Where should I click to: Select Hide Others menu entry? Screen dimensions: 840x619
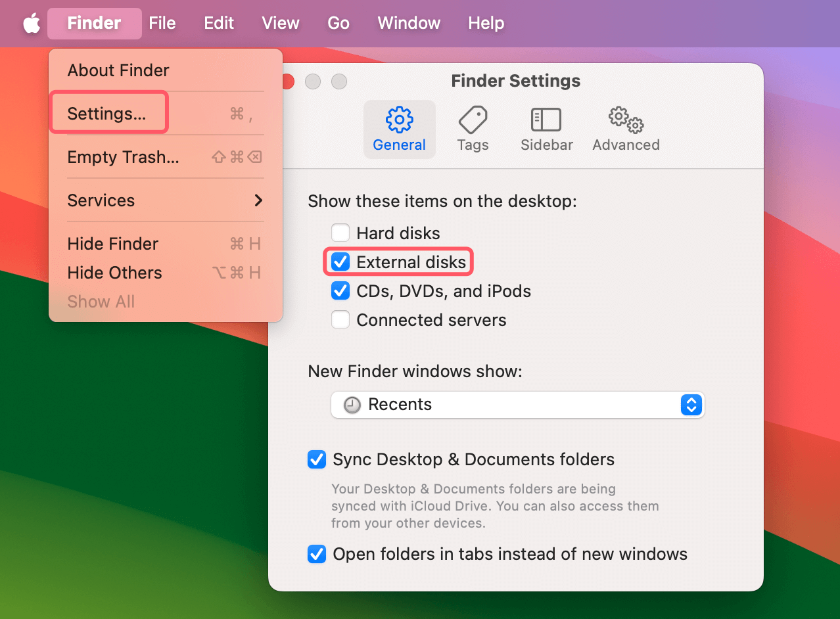[165, 273]
